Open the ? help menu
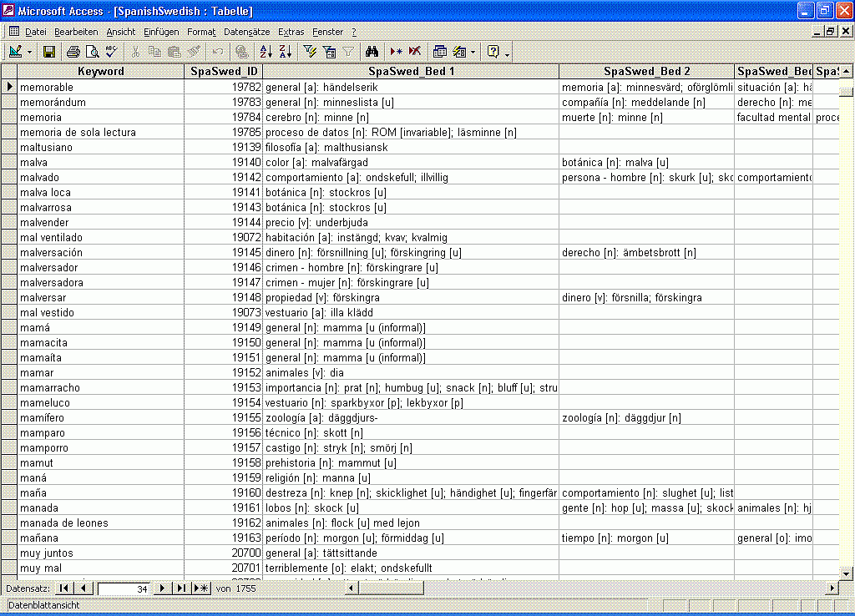 [x=354, y=32]
